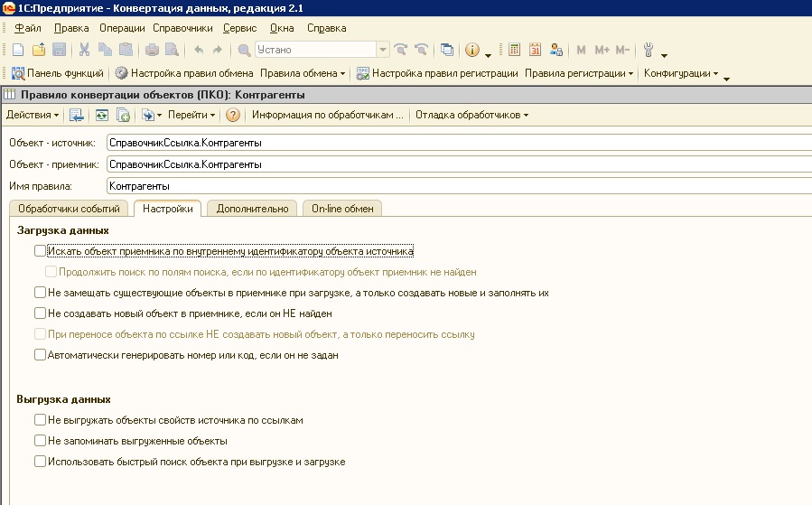Click Информация по обработчикам button
Viewport: 812px width, 505px height.
327,115
